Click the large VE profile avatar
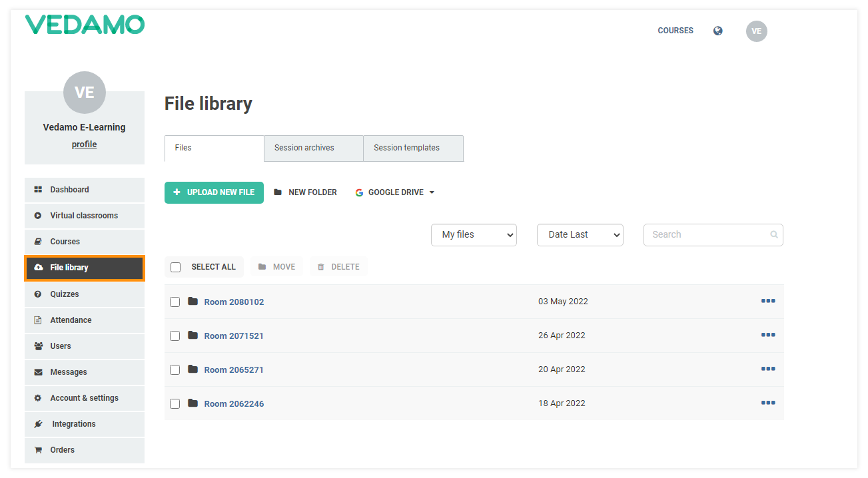Screen dimensions: 868x478 [85, 93]
